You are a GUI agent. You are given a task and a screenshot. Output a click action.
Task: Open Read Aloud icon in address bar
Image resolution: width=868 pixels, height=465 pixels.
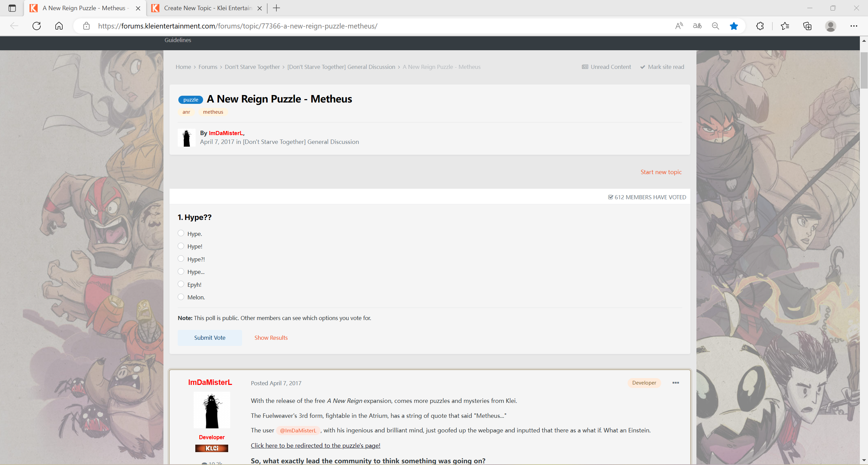coord(679,26)
